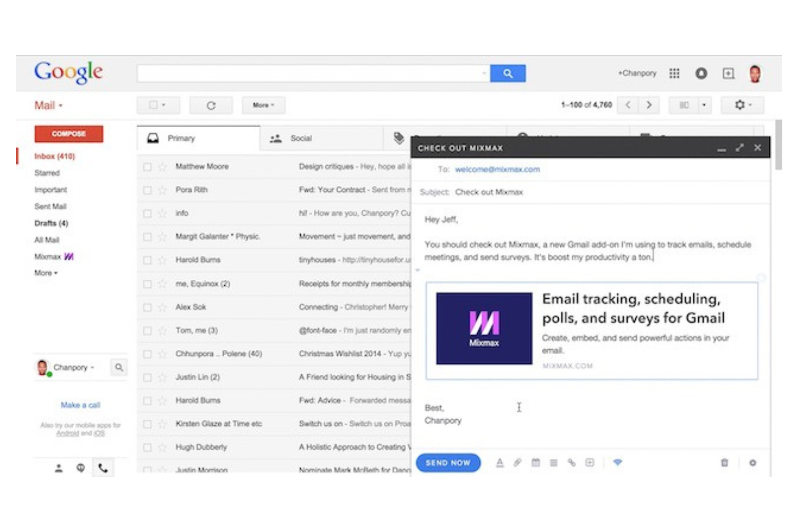The height and width of the screenshot is (532, 798).
Task: Insert a poll using the survey icon
Action: (554, 462)
